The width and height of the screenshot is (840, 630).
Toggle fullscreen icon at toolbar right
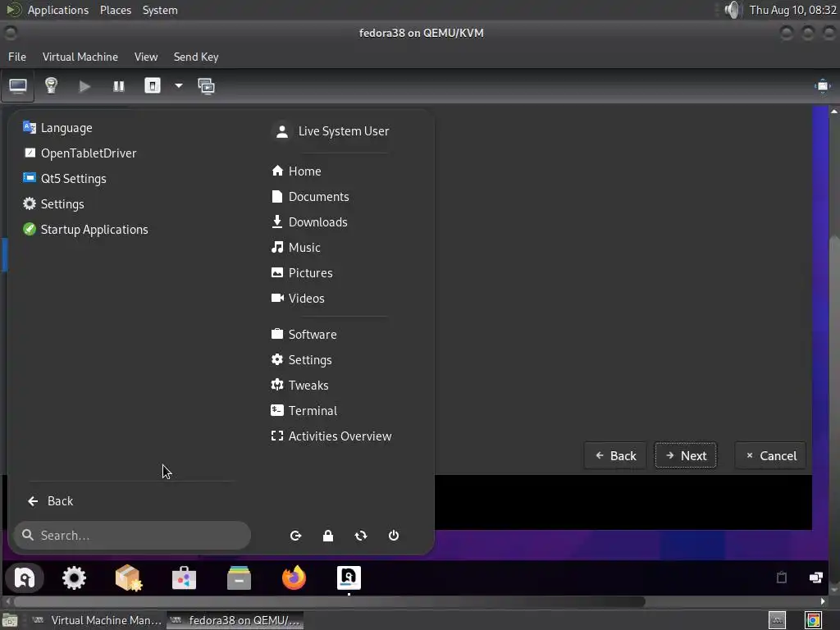click(822, 86)
